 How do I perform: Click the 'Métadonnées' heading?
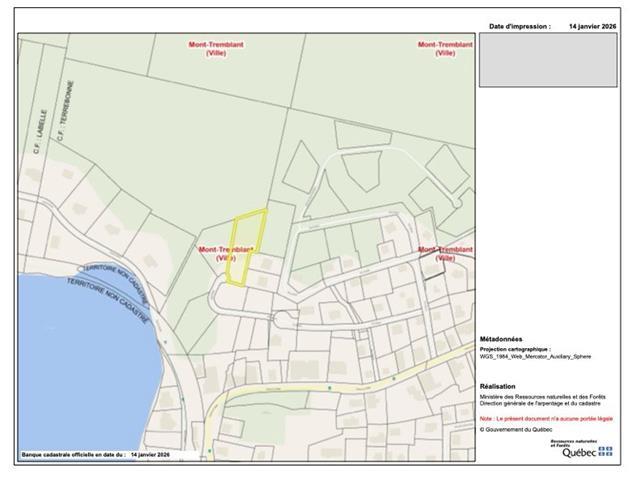(x=501, y=339)
